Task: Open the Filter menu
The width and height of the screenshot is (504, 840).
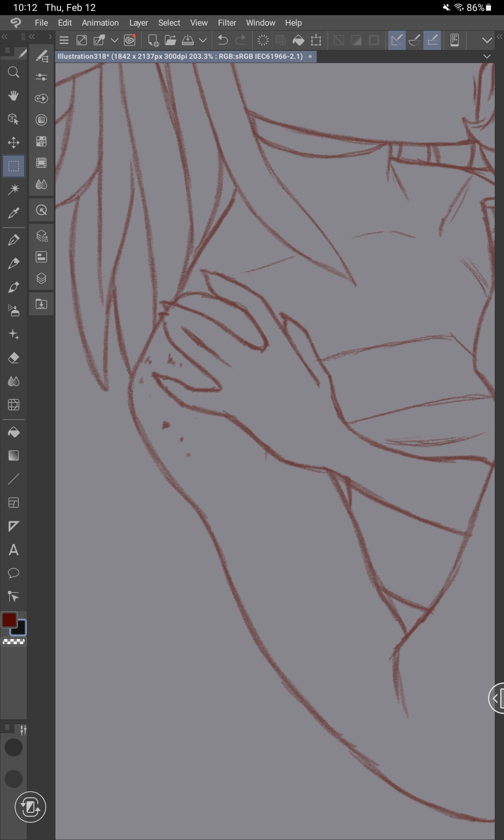Action: pyautogui.click(x=227, y=23)
